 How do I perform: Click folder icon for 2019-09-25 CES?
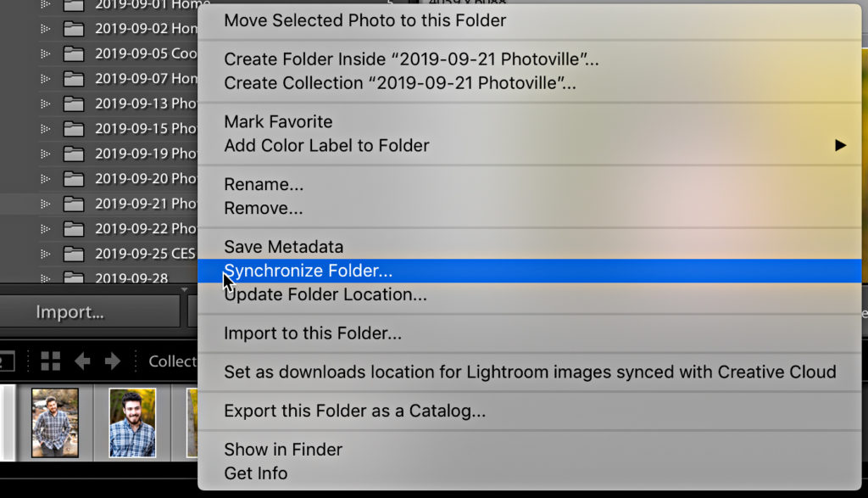[x=73, y=254]
